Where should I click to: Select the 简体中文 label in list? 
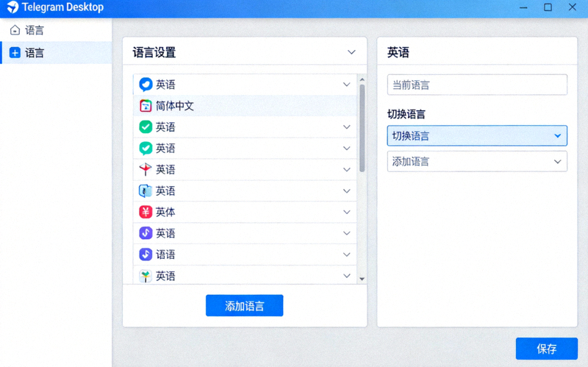175,106
